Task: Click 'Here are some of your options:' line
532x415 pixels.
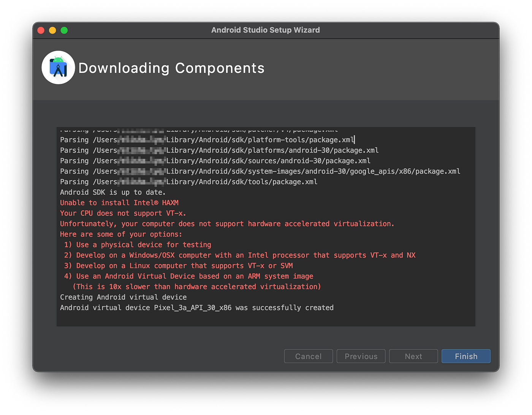Action: [121, 234]
